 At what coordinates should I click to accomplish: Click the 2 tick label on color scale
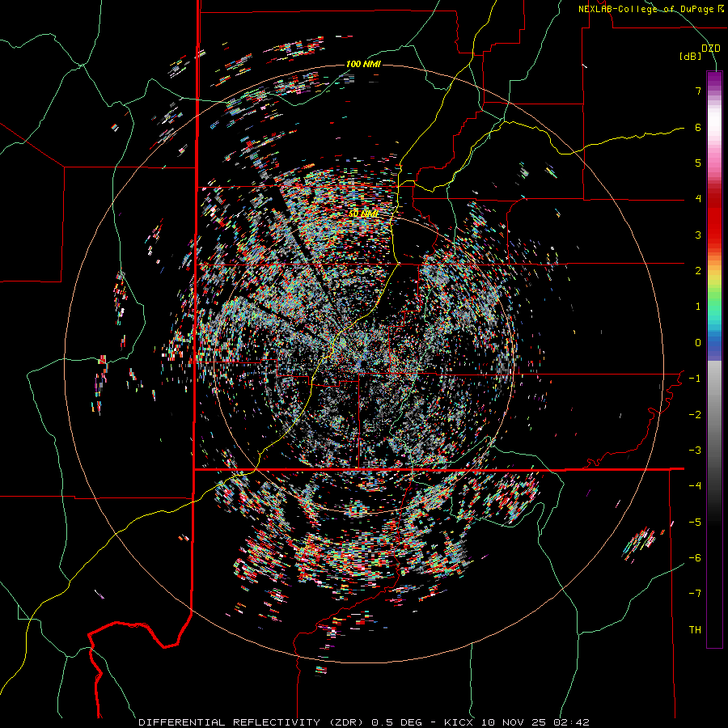pos(698,271)
